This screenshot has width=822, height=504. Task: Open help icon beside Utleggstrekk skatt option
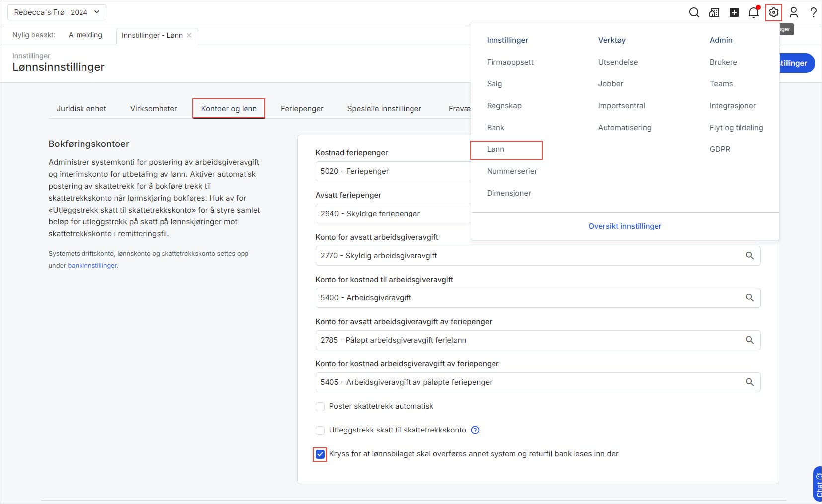475,430
